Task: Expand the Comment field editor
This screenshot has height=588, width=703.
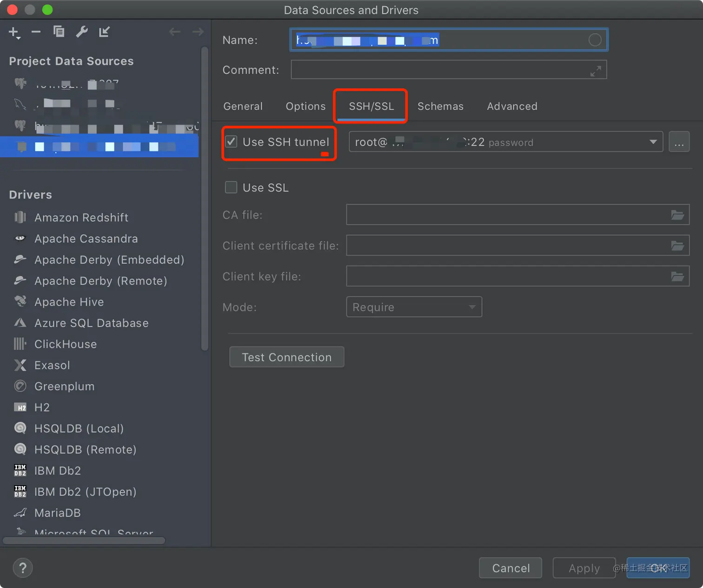Action: point(596,71)
